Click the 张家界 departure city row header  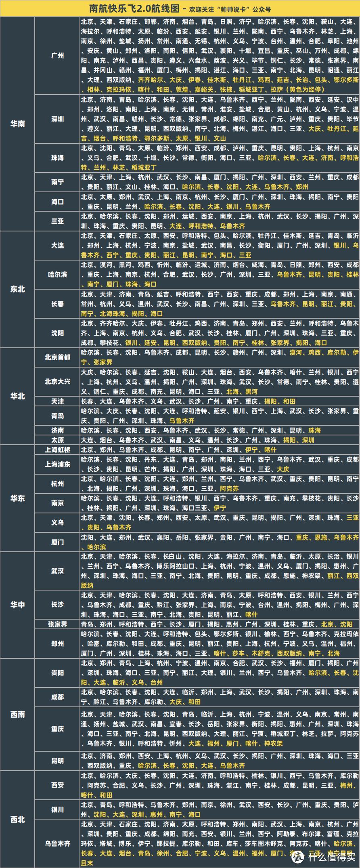(58, 624)
